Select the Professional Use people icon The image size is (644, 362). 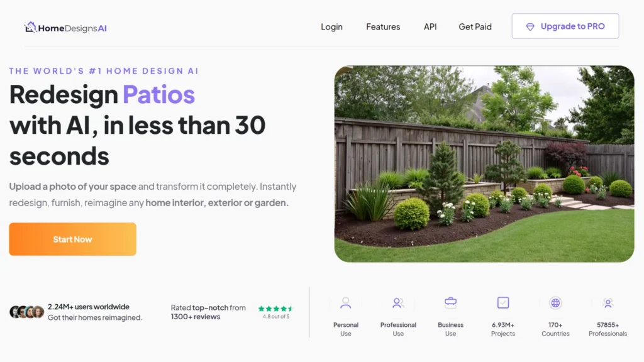[398, 303]
